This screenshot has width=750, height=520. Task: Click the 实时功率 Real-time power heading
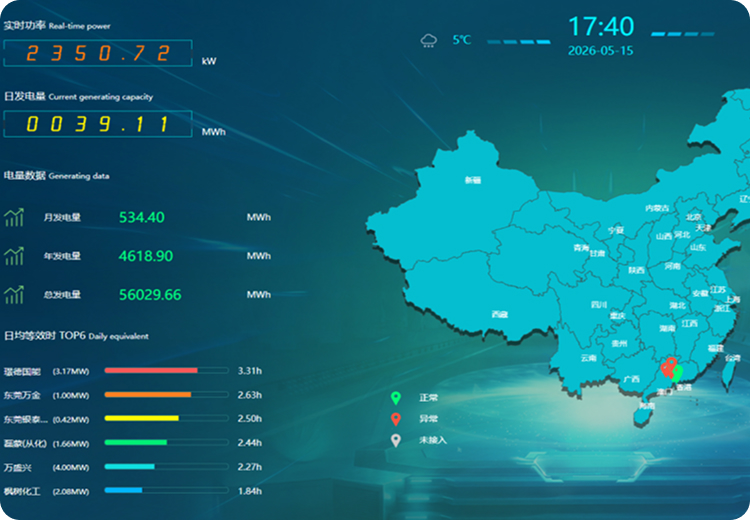[57, 26]
